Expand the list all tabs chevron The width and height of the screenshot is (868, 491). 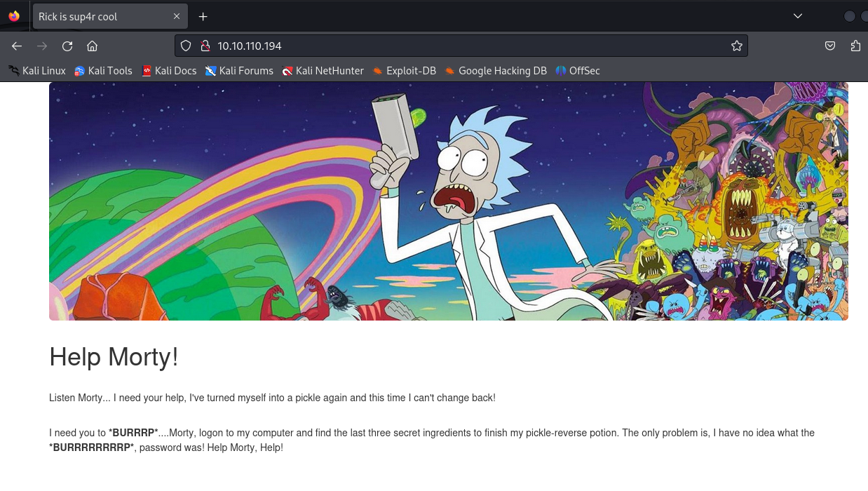(x=797, y=16)
